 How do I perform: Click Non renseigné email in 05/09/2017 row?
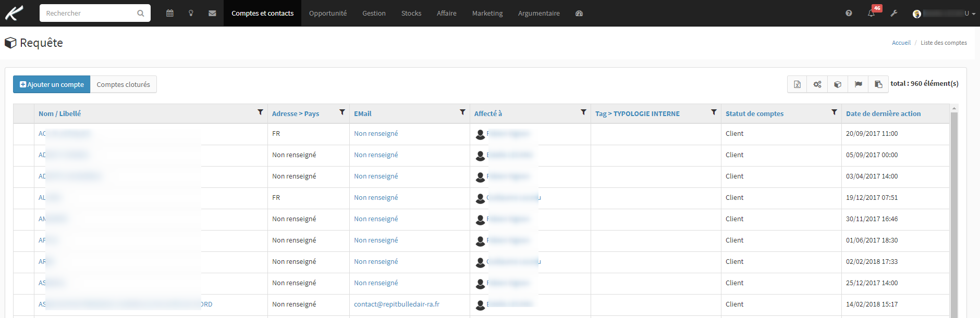click(376, 155)
